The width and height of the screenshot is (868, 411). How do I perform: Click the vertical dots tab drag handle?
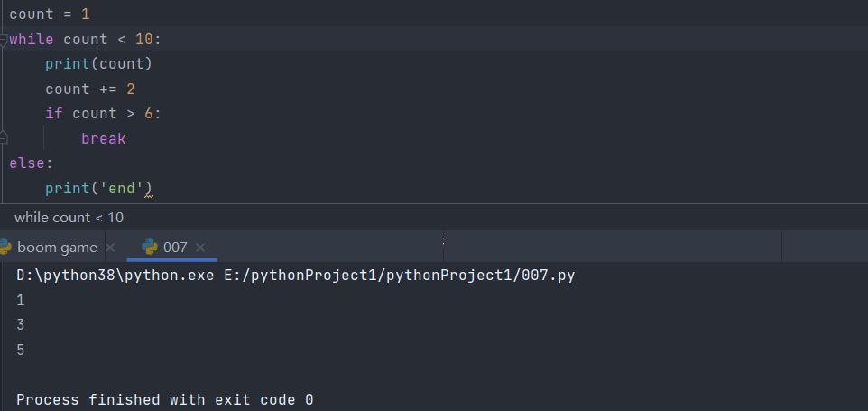click(x=443, y=241)
